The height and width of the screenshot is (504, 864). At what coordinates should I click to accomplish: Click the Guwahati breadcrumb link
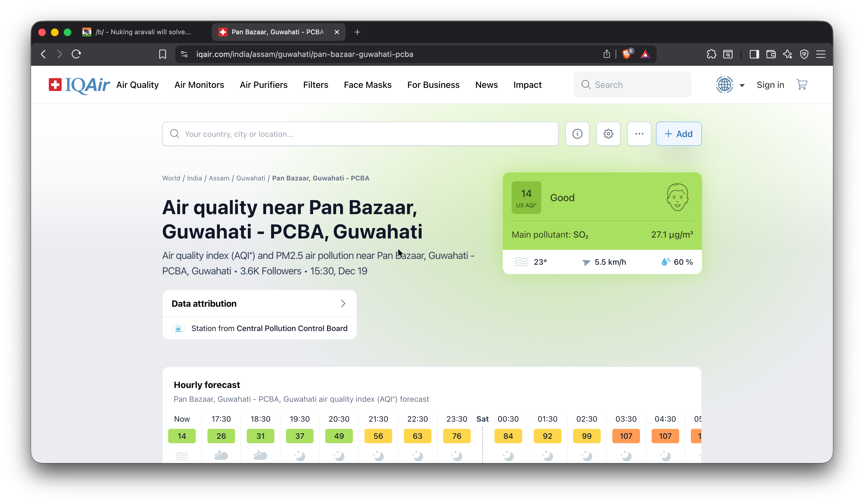tap(251, 178)
